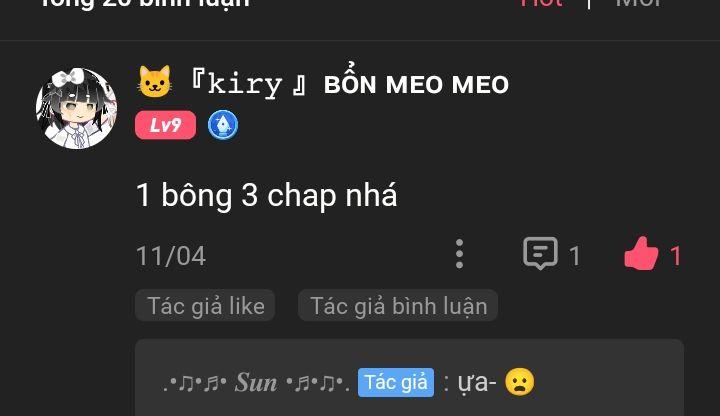This screenshot has height=416, width=720.
Task: Click the reply count number
Action: (574, 256)
